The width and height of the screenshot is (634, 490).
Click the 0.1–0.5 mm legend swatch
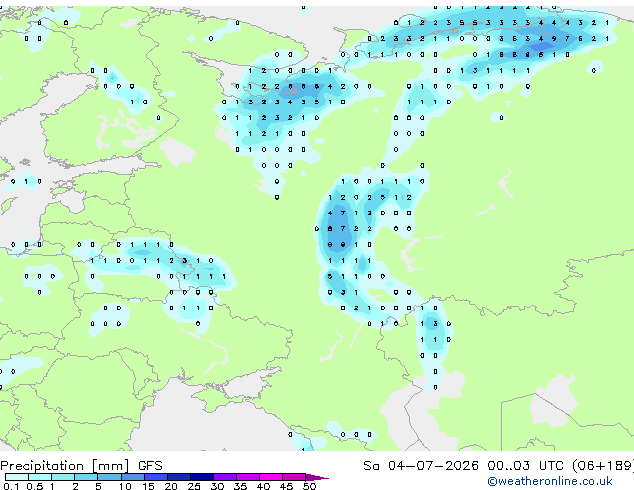(x=17, y=477)
